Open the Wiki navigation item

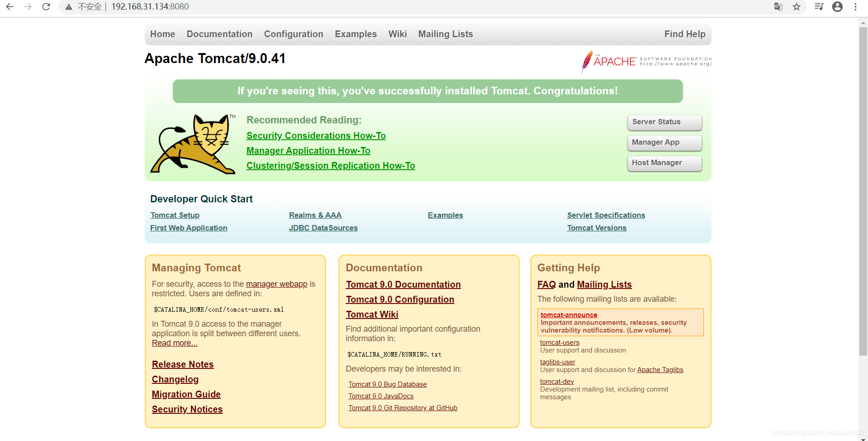point(397,34)
